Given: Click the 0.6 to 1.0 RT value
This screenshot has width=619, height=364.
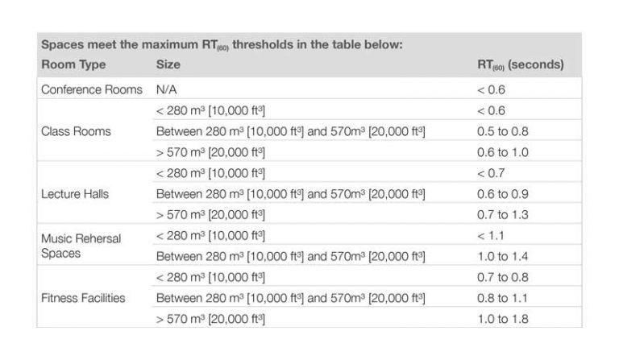Looking at the screenshot, I should coord(503,152).
